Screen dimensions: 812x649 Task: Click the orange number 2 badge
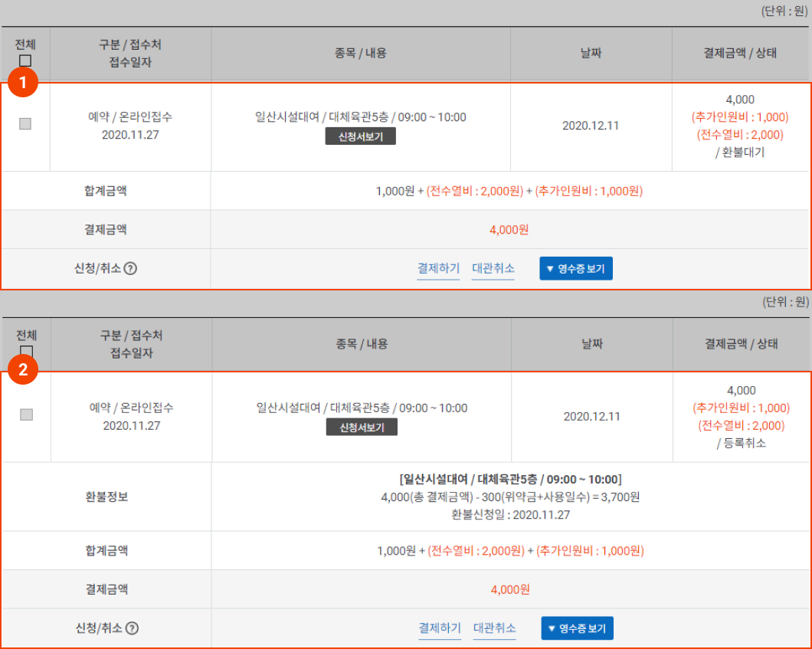coord(24,372)
